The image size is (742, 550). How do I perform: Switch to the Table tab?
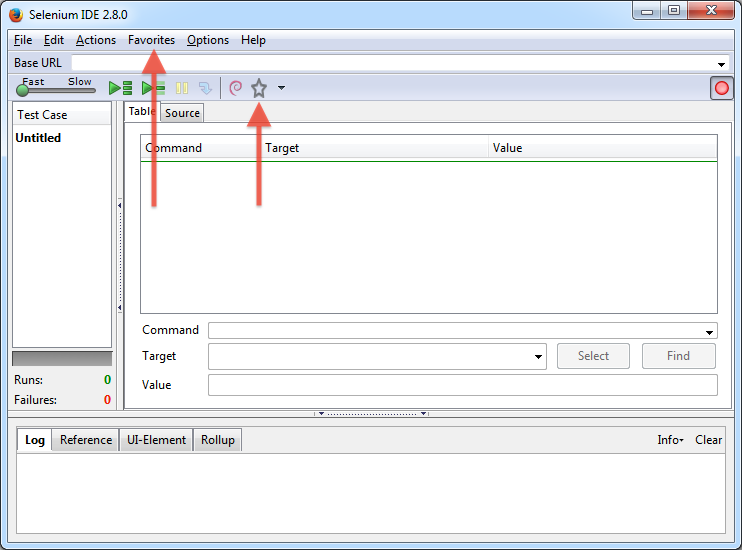[142, 111]
